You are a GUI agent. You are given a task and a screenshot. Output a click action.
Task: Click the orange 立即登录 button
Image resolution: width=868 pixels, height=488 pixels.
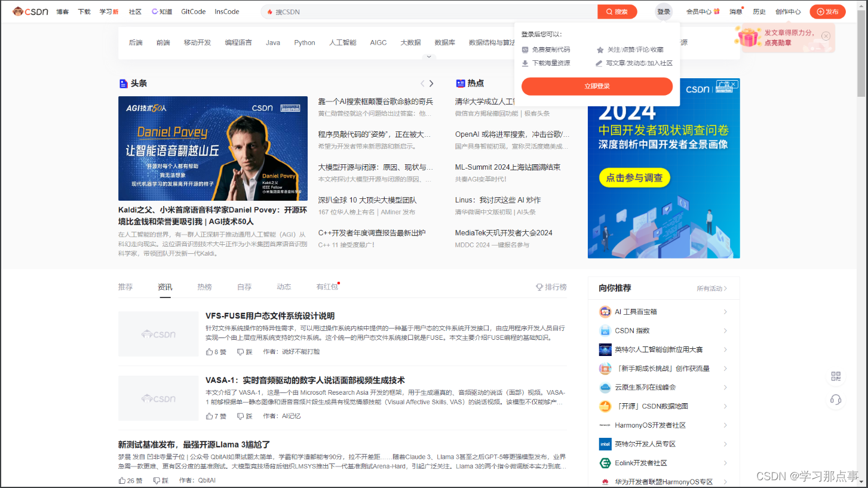point(597,86)
